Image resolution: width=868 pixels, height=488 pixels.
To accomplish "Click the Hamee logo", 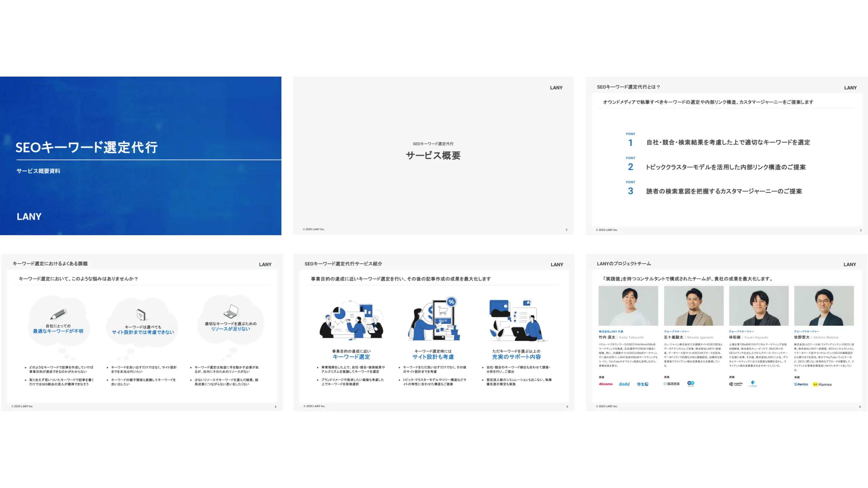I will tap(822, 384).
